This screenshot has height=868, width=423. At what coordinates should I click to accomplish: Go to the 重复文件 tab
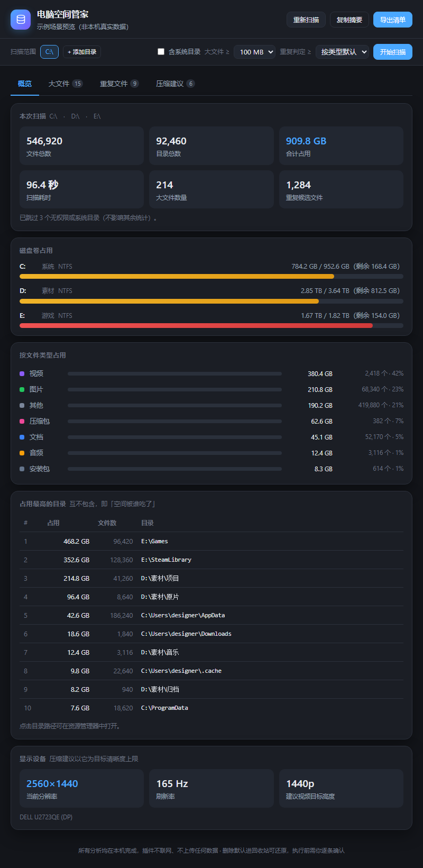coord(119,84)
